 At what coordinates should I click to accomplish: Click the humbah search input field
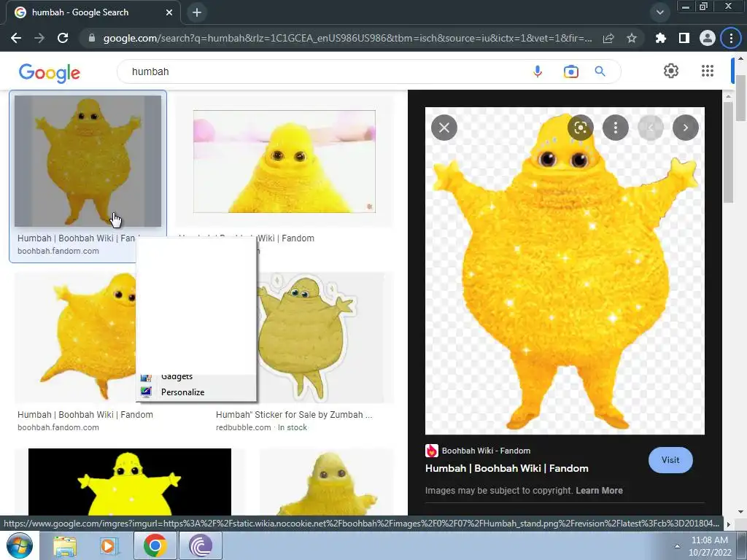click(x=324, y=71)
